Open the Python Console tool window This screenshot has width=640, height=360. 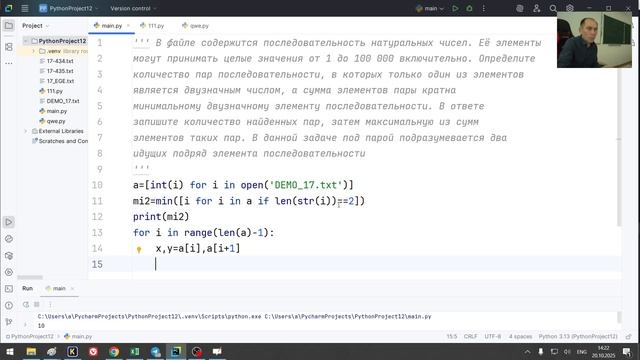(x=9, y=239)
